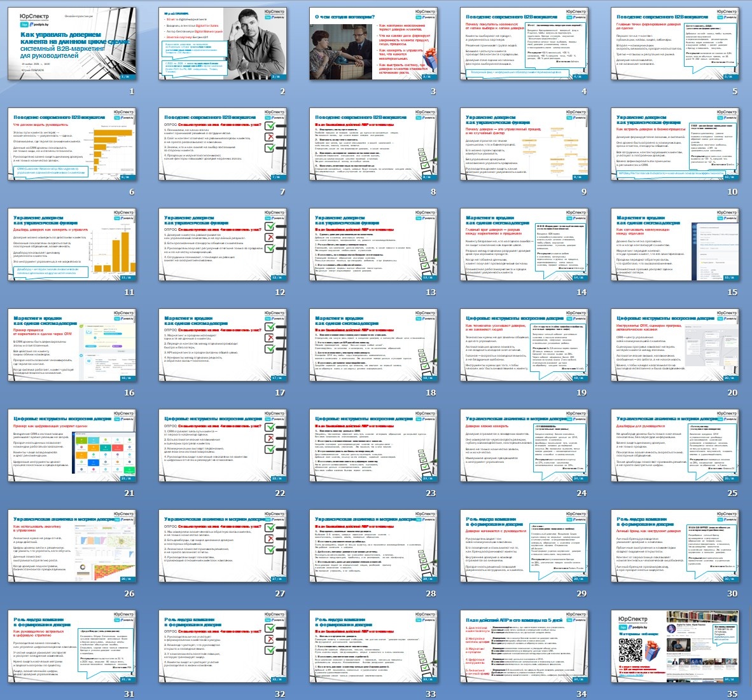Select slide 13 thumbnail

click(x=373, y=244)
